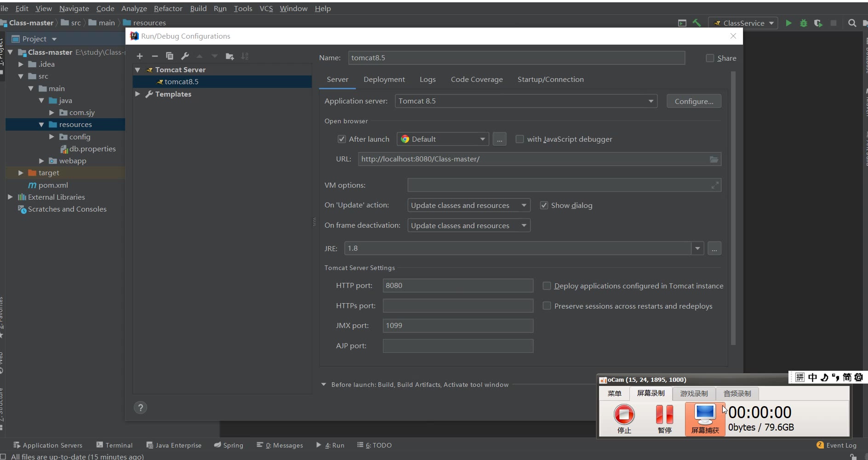This screenshot has width=868, height=460.
Task: Open Spring tool window
Action: pos(228,445)
